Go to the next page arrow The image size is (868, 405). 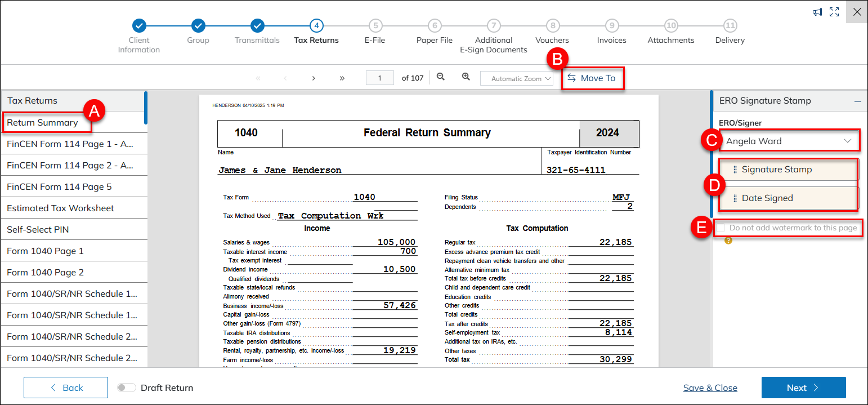pos(314,78)
